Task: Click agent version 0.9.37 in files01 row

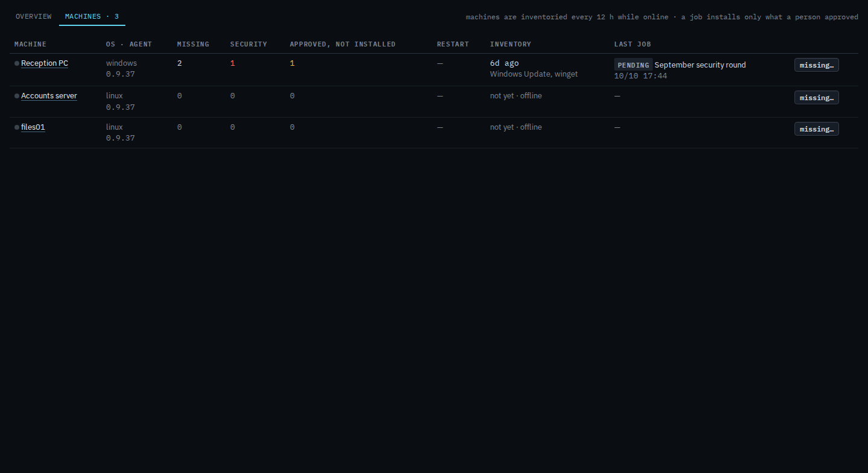Action: tap(121, 138)
